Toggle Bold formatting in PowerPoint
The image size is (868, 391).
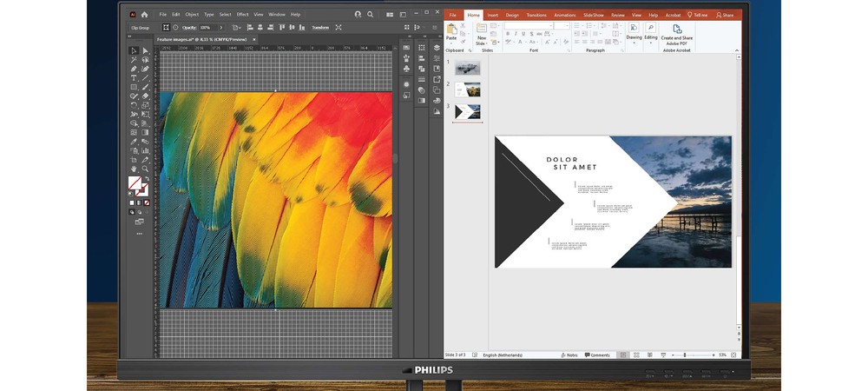coord(507,34)
